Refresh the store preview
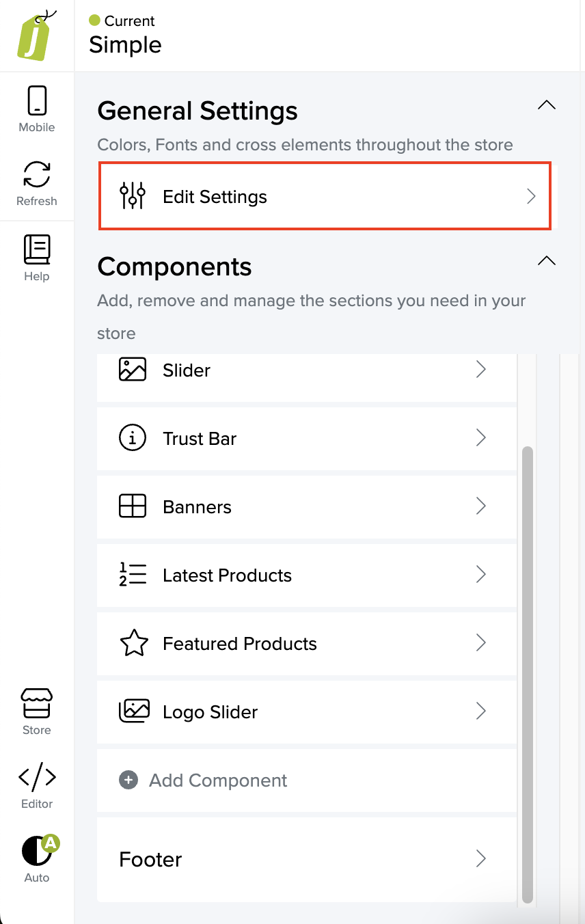The width and height of the screenshot is (585, 924). [x=37, y=182]
